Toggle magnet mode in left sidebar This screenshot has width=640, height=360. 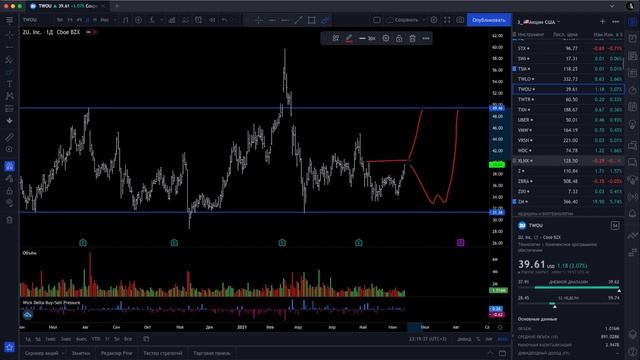click(9, 166)
